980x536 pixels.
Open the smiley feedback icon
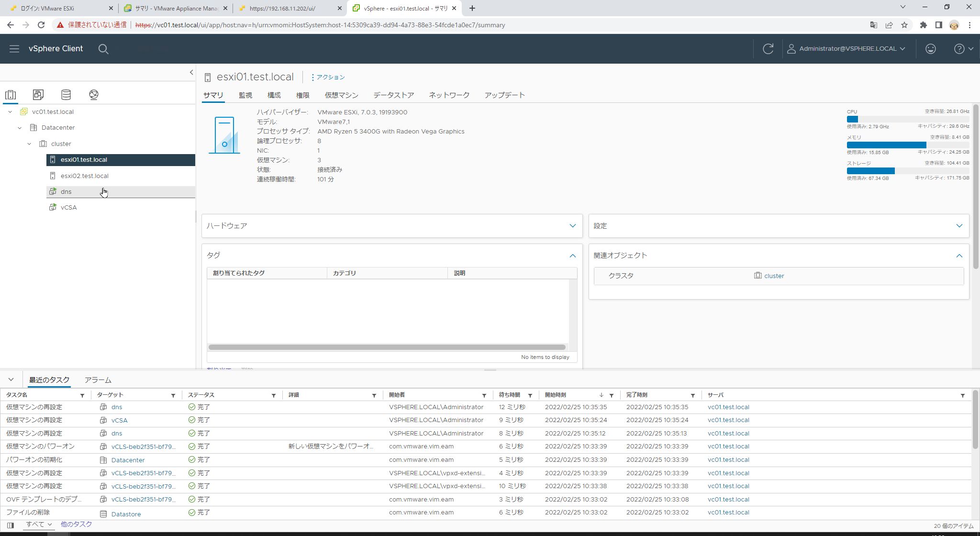click(930, 49)
